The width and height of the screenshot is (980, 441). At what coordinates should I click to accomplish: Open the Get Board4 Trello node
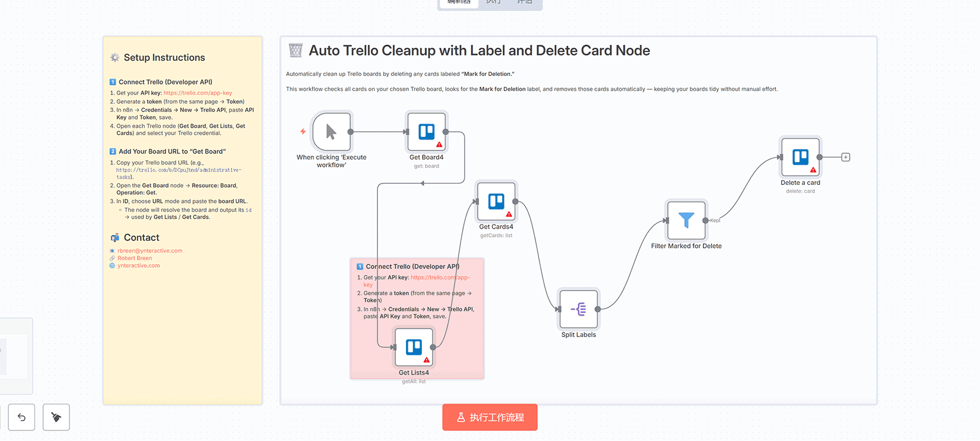[x=426, y=132]
